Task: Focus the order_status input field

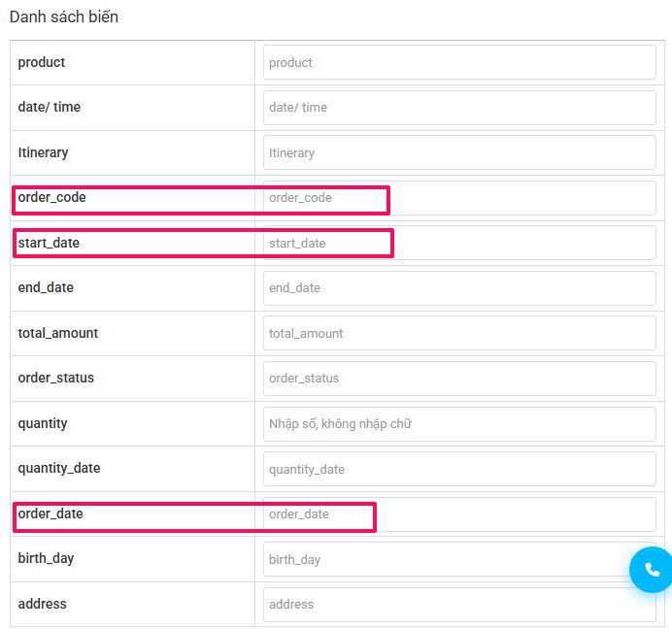Action: click(459, 379)
